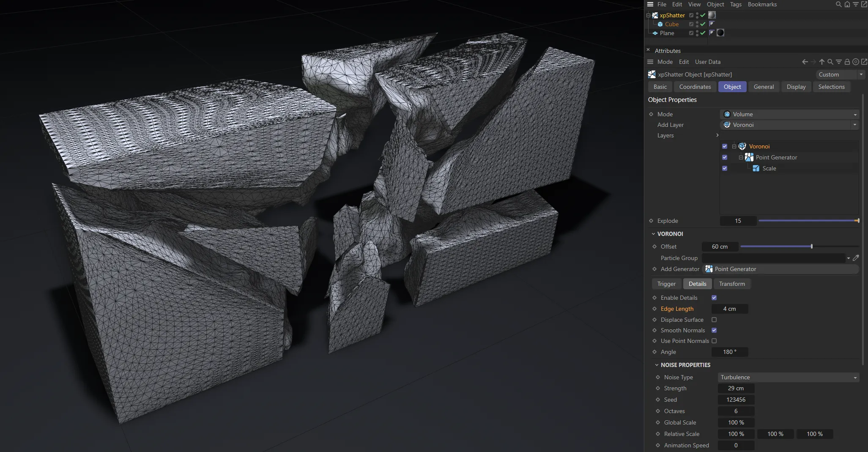Toggle the green enable checkmark on Plane
This screenshot has width=868, height=452.
click(x=703, y=33)
